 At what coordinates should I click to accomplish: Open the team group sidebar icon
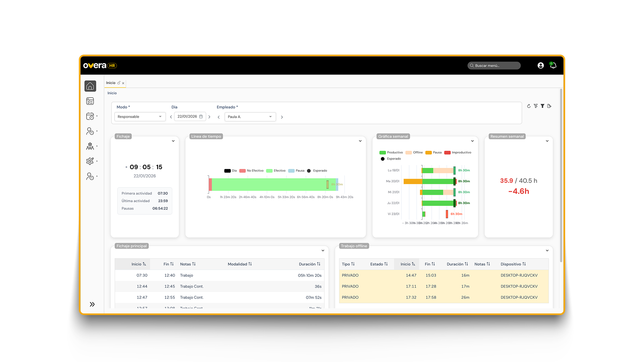click(90, 146)
